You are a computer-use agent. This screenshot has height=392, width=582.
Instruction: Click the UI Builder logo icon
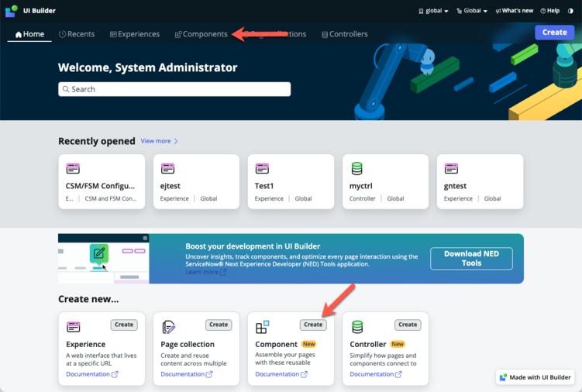pyautogui.click(x=12, y=11)
